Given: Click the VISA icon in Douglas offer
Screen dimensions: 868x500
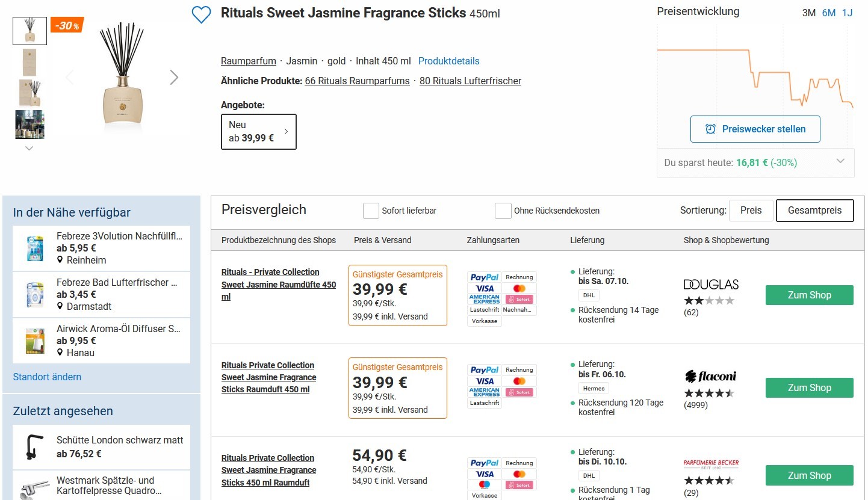Looking at the screenshot, I should coord(485,288).
